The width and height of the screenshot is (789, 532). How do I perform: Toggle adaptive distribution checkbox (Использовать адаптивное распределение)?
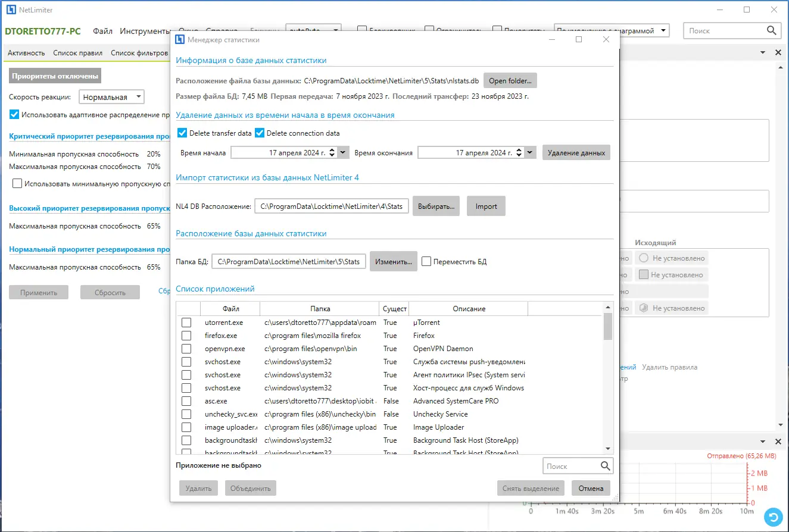click(x=14, y=114)
